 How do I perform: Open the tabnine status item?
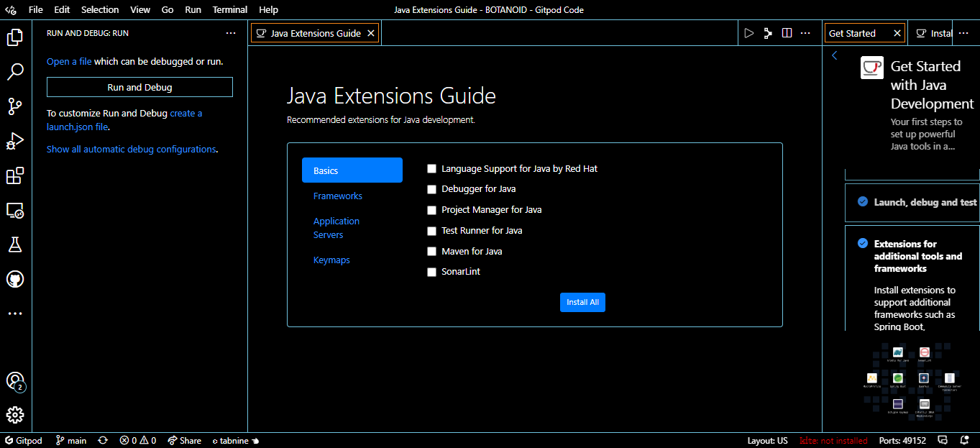[x=235, y=441]
